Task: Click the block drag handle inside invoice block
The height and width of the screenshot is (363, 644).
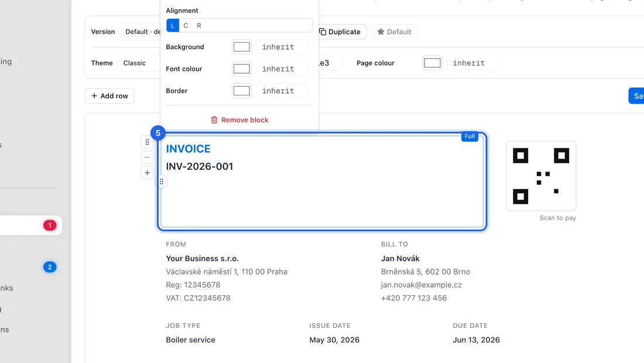Action: (x=162, y=181)
